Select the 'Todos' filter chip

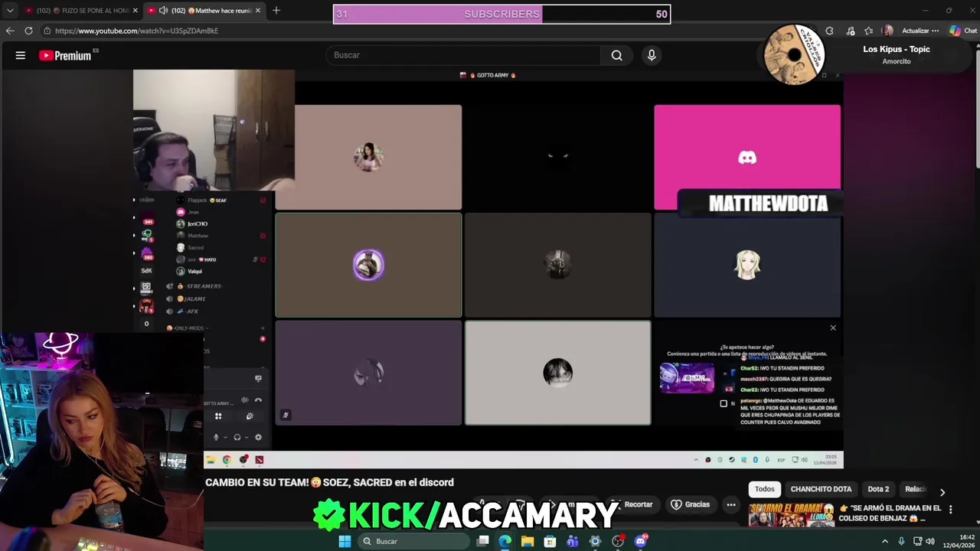[764, 489]
